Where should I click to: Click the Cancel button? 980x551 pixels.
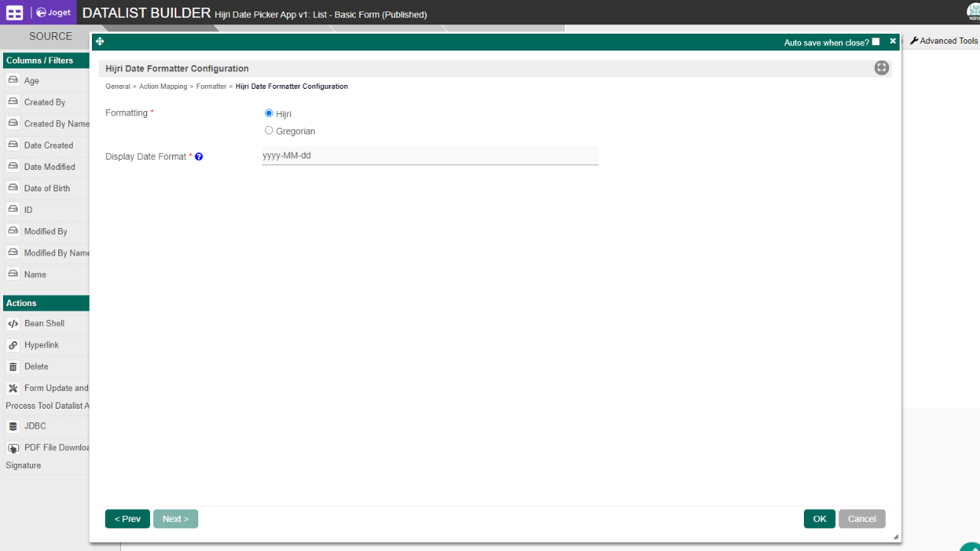coord(861,519)
